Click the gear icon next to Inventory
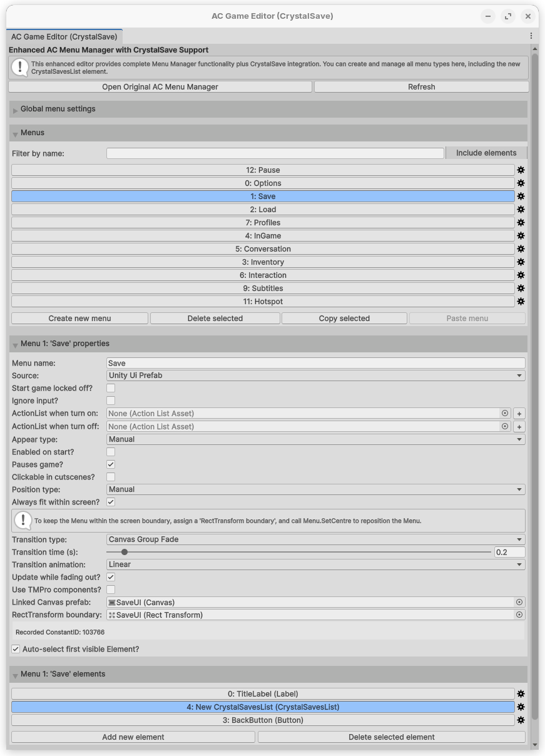This screenshot has height=756, width=545. click(521, 262)
